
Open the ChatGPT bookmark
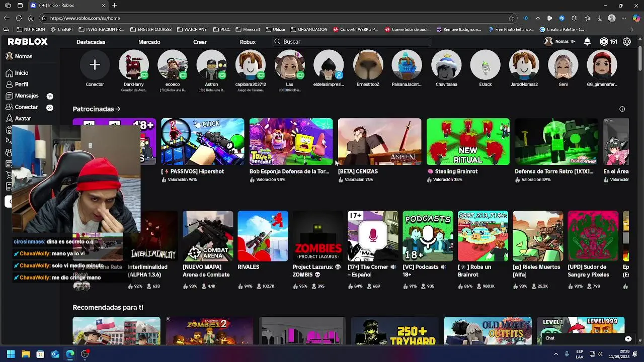click(61, 29)
